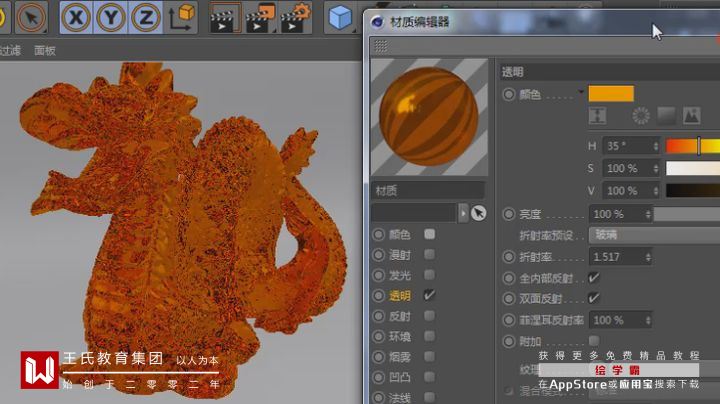
Task: Click the empty layer field below material name
Action: [414, 213]
